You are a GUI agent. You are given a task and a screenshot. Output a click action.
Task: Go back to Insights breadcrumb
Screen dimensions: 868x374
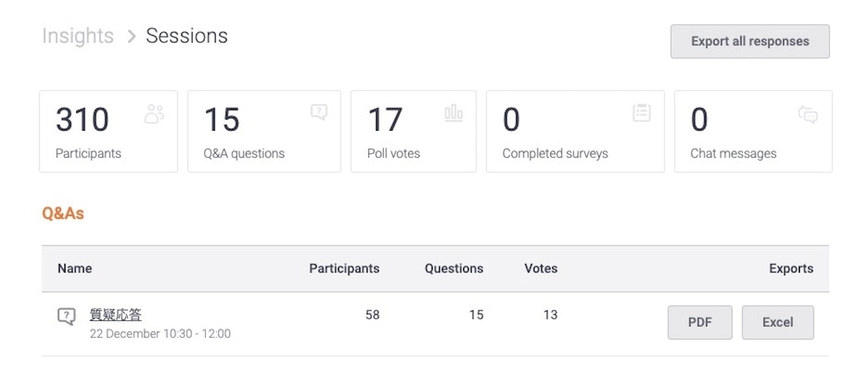[x=78, y=36]
